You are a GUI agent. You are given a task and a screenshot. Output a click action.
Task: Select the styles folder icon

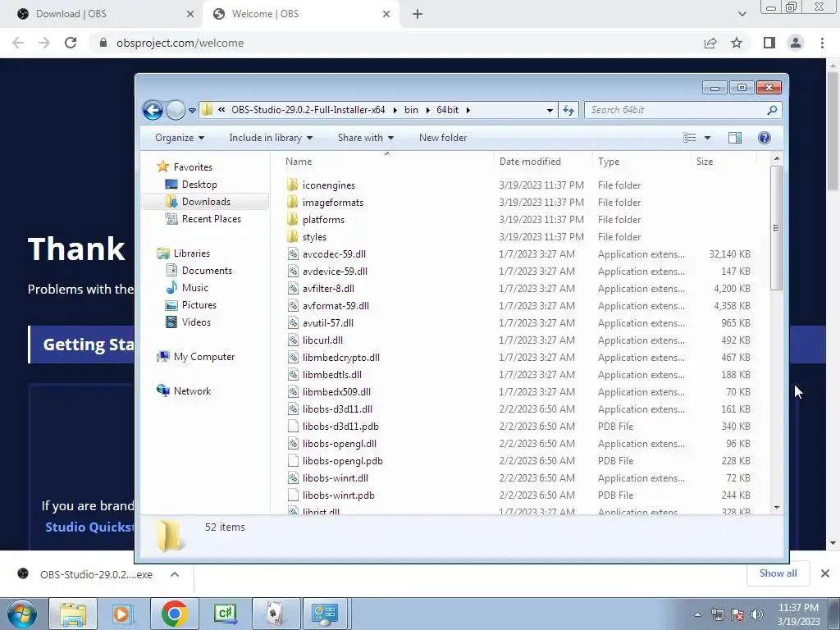tap(293, 236)
